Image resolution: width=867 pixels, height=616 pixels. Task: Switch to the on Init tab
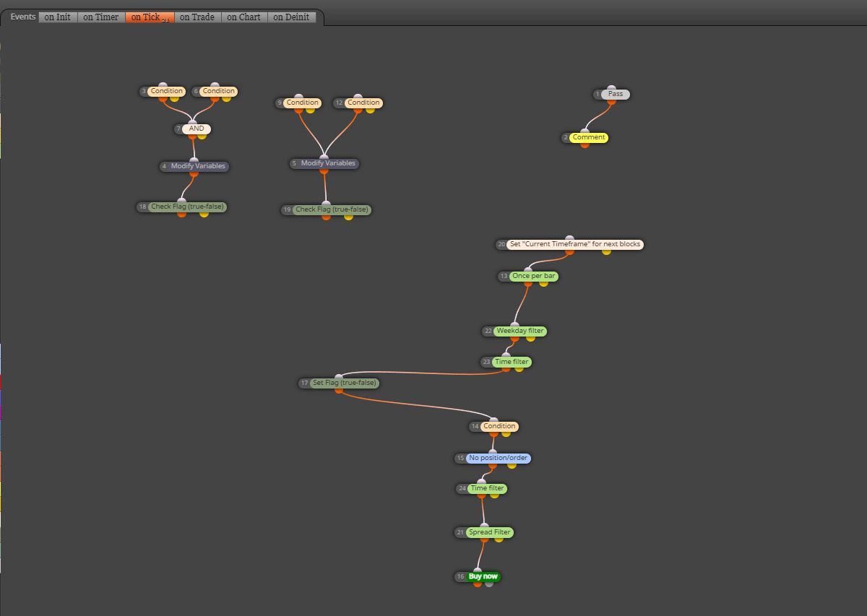pyautogui.click(x=58, y=17)
